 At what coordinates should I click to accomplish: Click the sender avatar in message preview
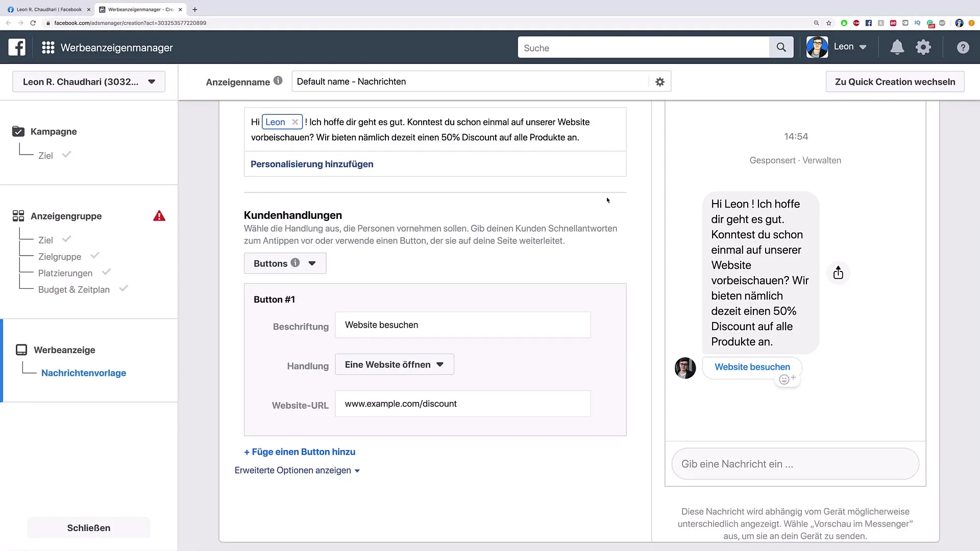[x=685, y=368]
